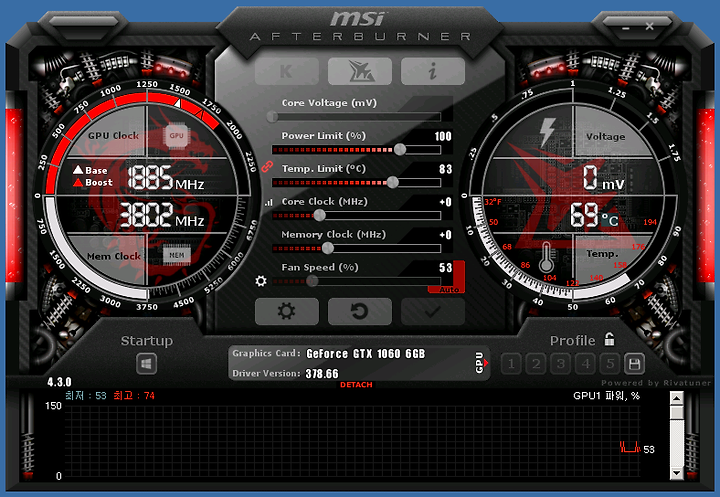Minimize the Afterburner window
The image size is (720, 497).
point(626,28)
